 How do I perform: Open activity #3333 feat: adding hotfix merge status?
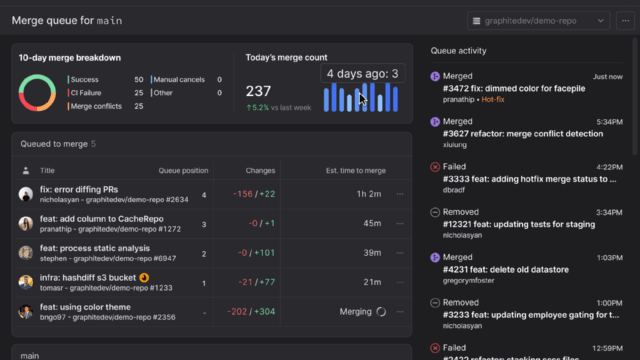(529, 179)
